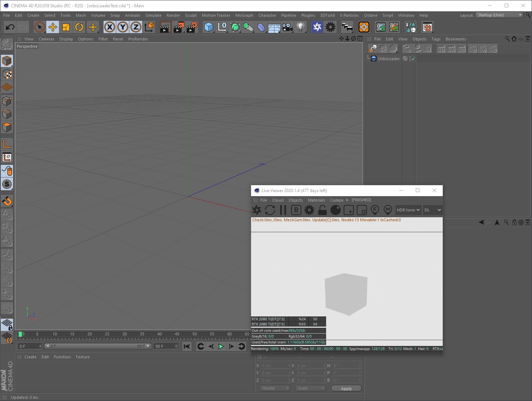Activate the Move tool
Screen dimensions: 532x401
click(53, 27)
